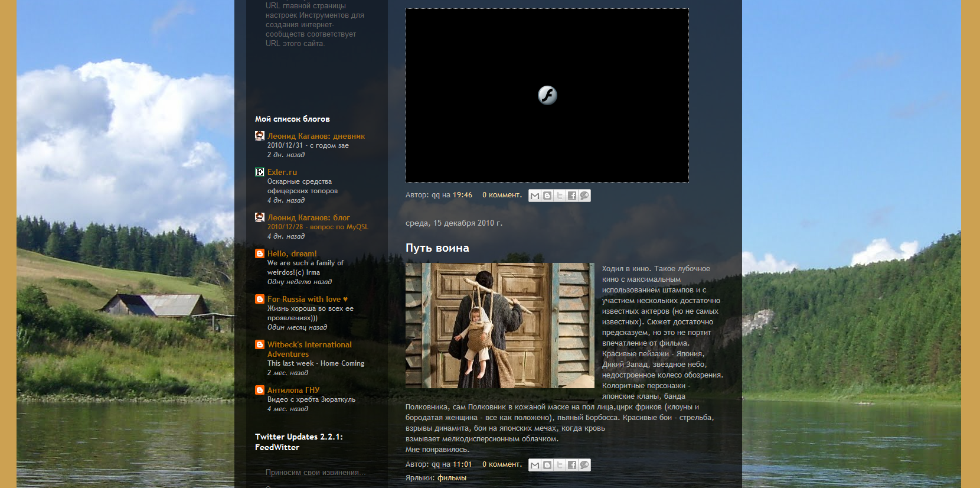Click BlogThis icon under the 19:46 post
Screen dimensions: 980x488
547,196
